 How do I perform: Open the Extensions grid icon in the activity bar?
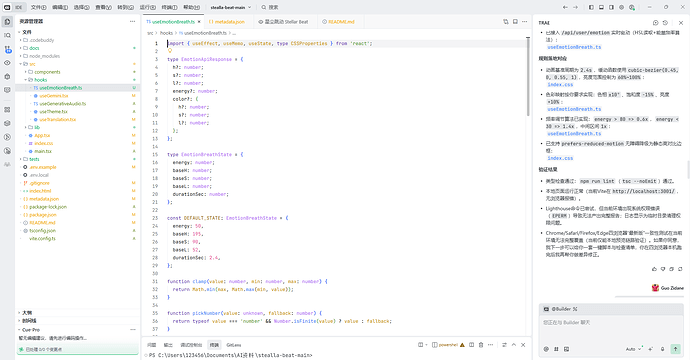point(7,110)
